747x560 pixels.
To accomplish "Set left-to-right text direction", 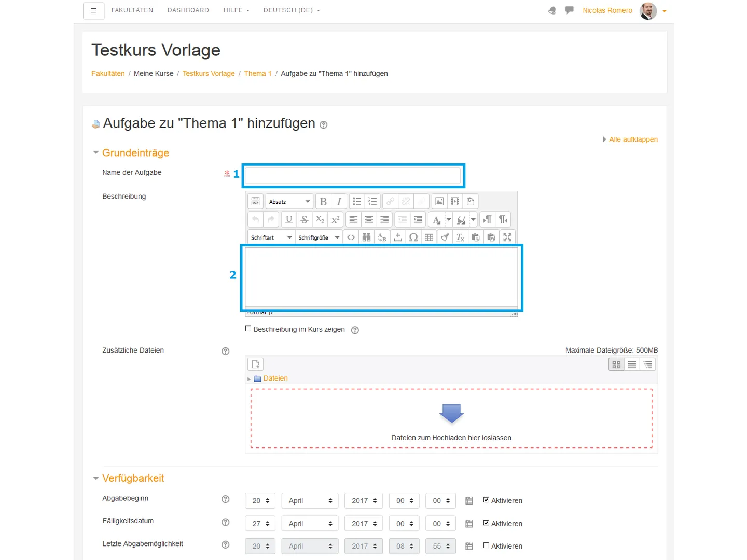I will point(488,219).
